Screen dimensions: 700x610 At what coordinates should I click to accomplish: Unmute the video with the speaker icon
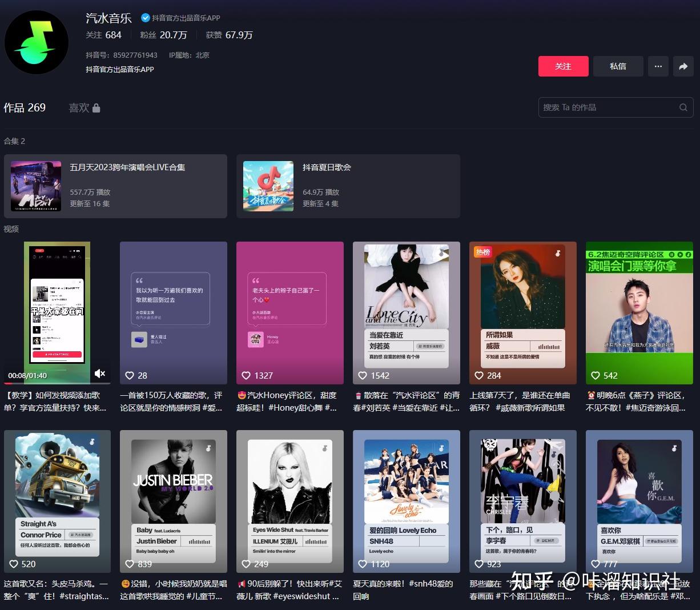(x=100, y=374)
